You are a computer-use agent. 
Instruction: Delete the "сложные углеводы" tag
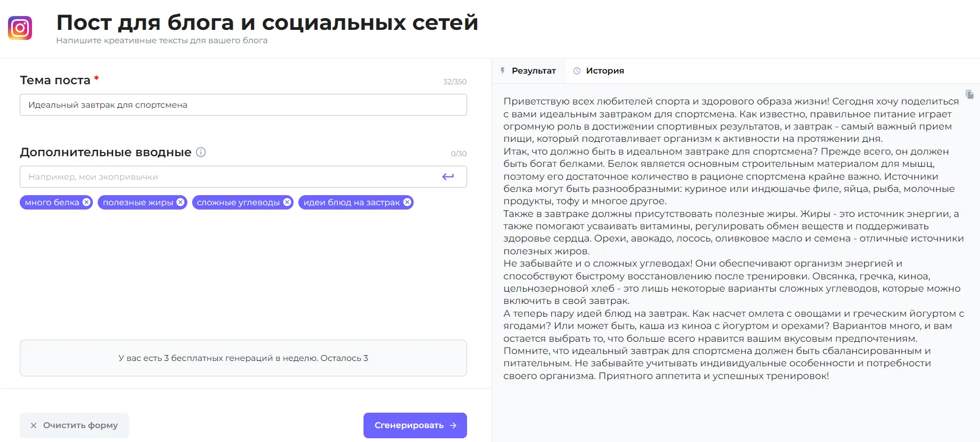287,202
